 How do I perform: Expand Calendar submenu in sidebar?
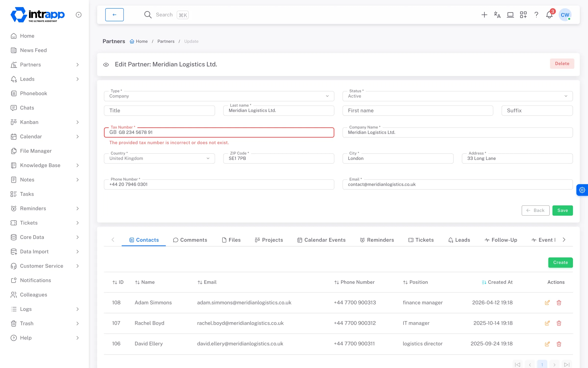77,137
